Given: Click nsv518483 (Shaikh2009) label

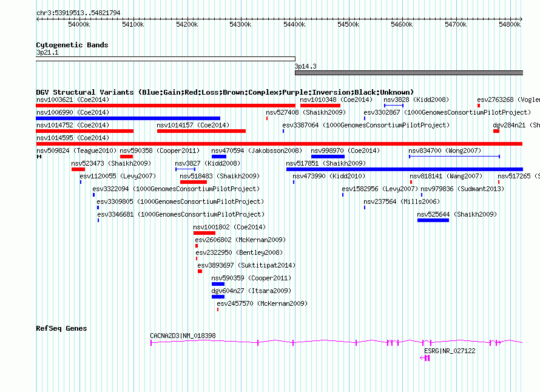Looking at the screenshot, I should [220, 177].
